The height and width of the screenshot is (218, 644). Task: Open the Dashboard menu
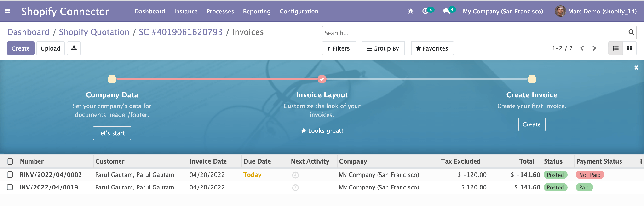coord(150,11)
